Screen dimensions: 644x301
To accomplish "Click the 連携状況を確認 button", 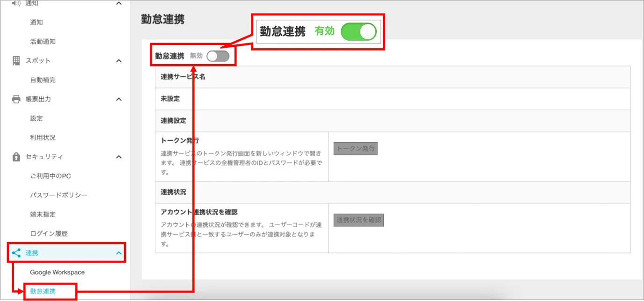I will pos(359,220).
